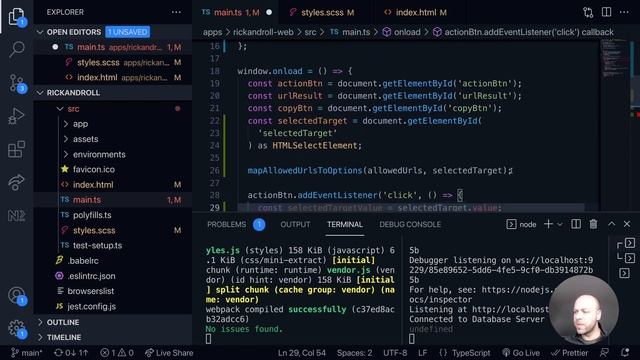
Task: Open the Terminal panel tab
Action: [x=345, y=224]
